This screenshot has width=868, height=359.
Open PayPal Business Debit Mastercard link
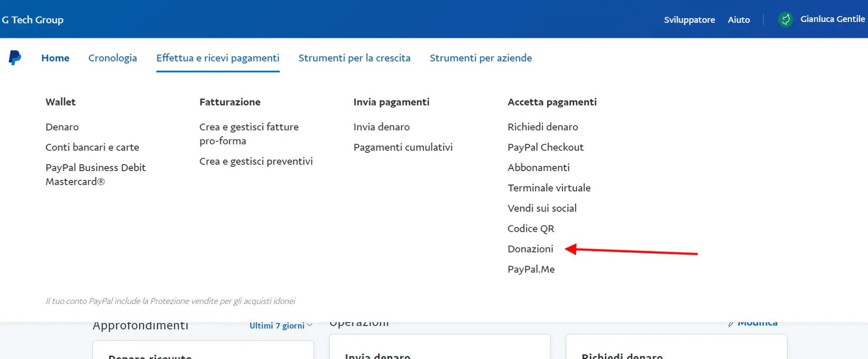coord(95,174)
